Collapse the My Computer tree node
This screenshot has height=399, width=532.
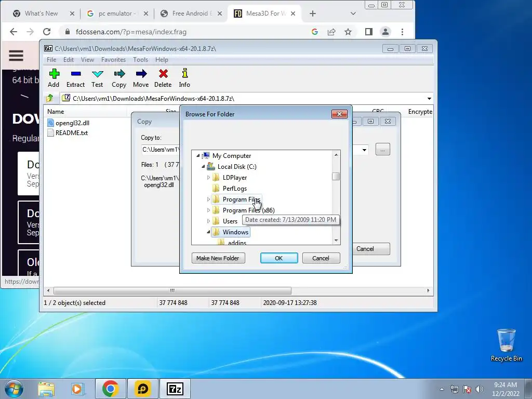click(198, 156)
